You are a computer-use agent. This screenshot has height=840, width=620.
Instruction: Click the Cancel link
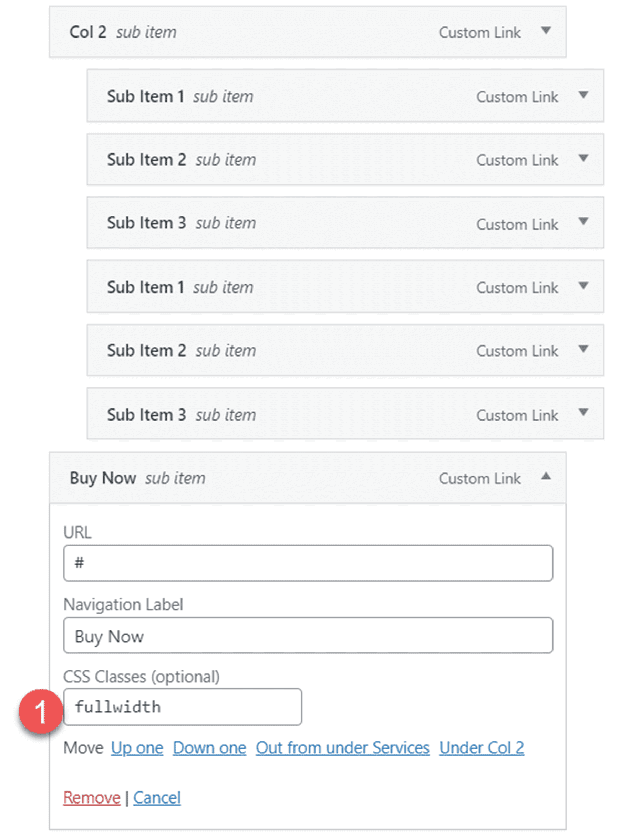pos(157,797)
